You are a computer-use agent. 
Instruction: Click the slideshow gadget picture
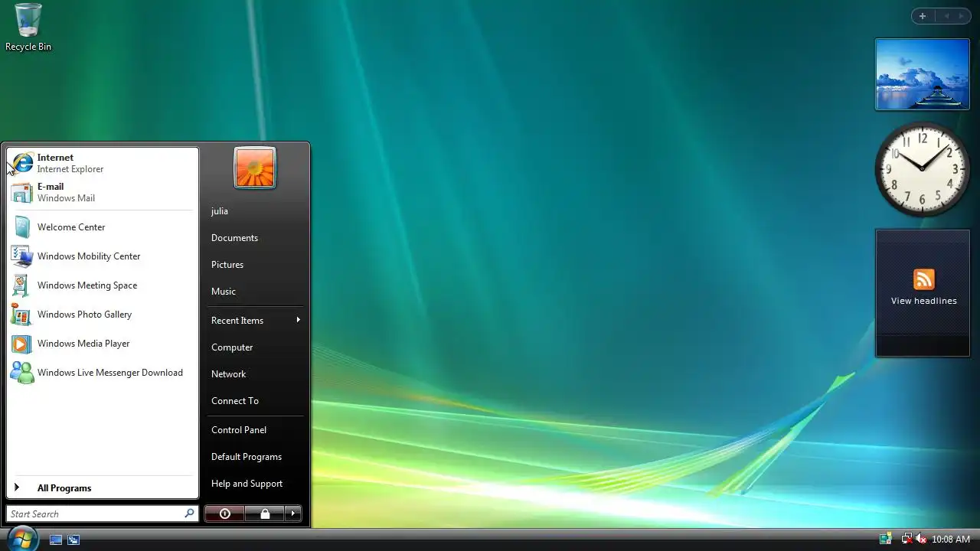point(923,74)
